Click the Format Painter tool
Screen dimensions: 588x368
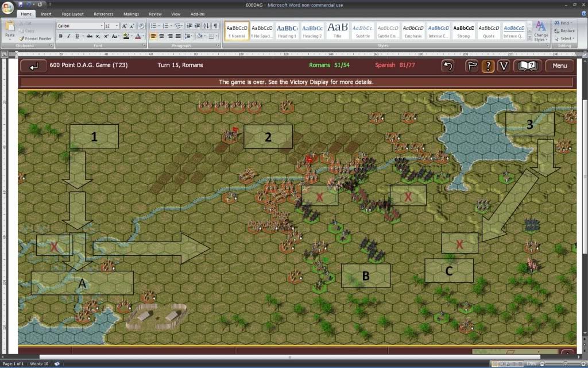click(x=37, y=39)
